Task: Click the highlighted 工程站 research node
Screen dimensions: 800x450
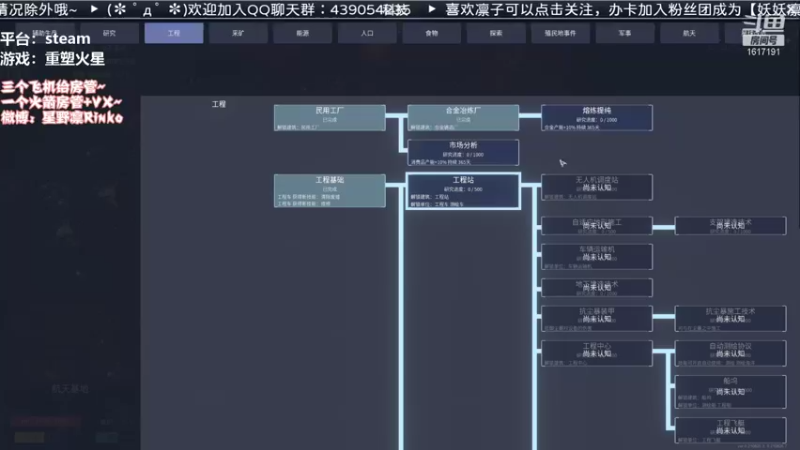Action: click(463, 191)
